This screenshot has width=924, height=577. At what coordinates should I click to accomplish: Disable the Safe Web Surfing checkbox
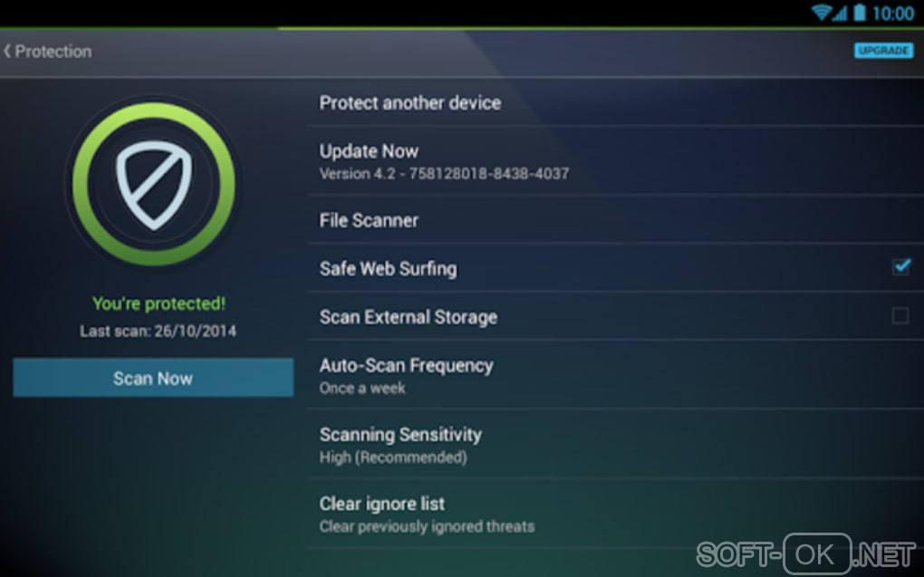(900, 267)
